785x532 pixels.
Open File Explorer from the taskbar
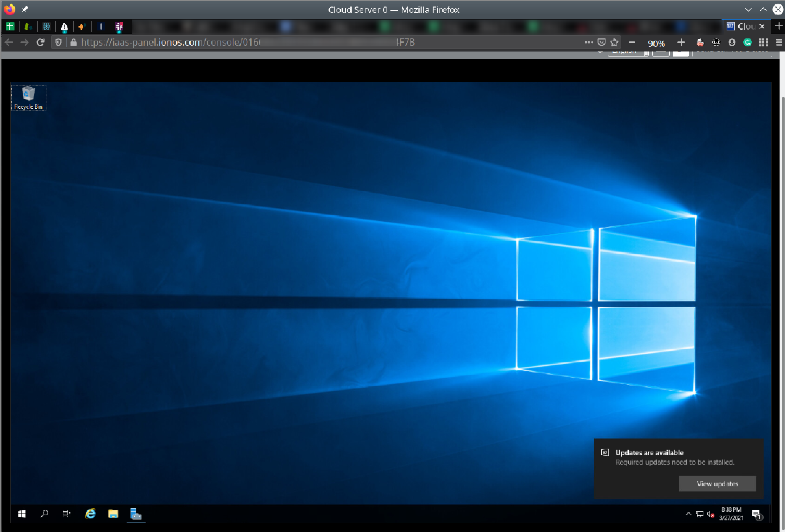click(113, 514)
